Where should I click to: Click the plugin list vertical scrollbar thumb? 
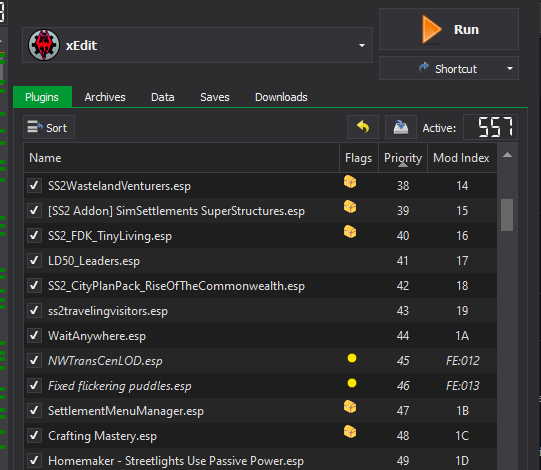pos(507,215)
